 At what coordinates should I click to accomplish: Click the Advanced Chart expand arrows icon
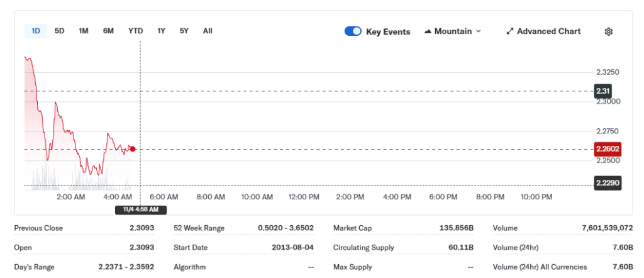click(510, 31)
